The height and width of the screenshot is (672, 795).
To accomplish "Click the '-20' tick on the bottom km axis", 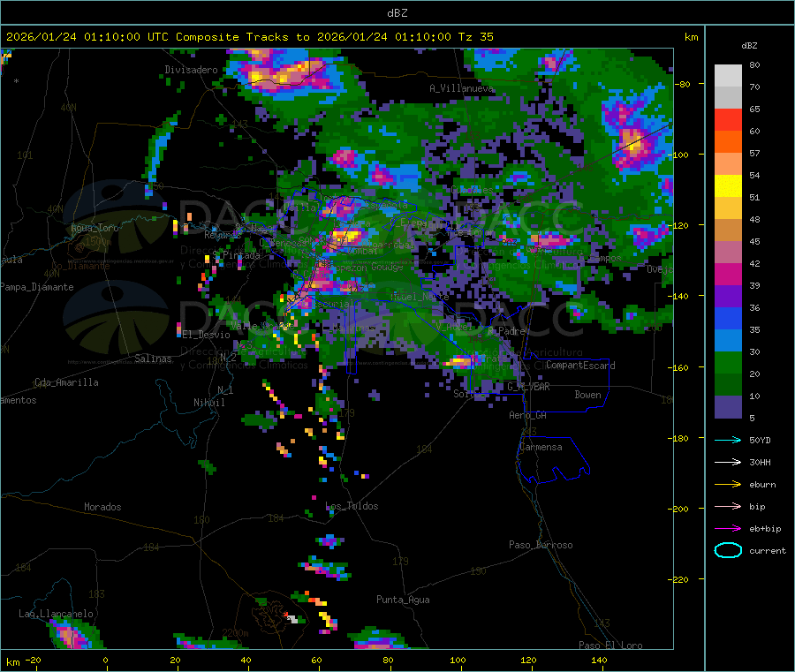I will click(x=34, y=660).
